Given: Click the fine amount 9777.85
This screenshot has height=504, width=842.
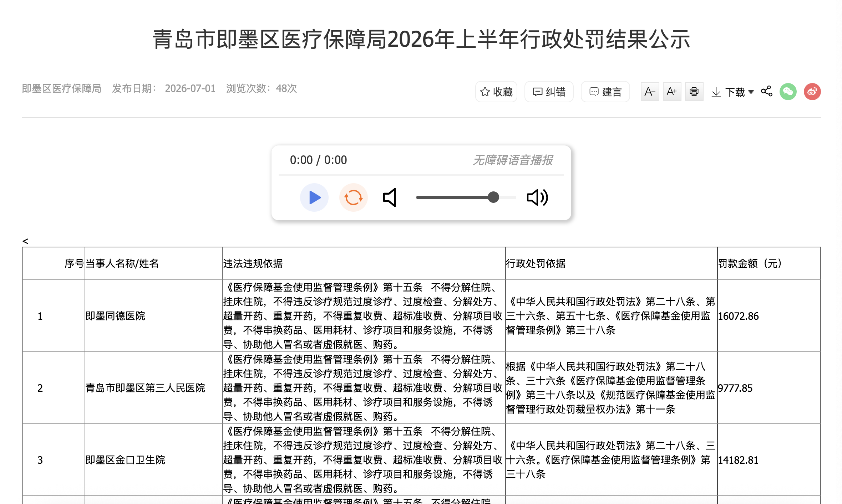Looking at the screenshot, I should click(x=735, y=388).
